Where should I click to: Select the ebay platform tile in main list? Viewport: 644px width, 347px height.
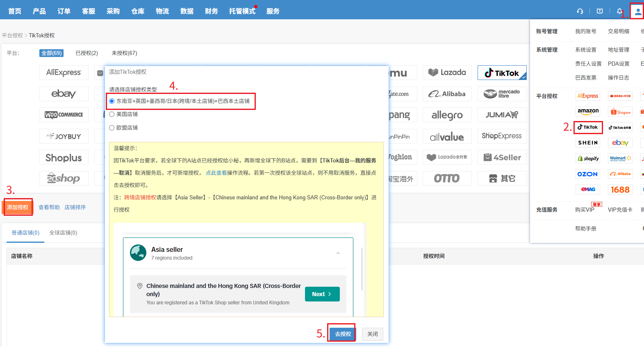(64, 94)
